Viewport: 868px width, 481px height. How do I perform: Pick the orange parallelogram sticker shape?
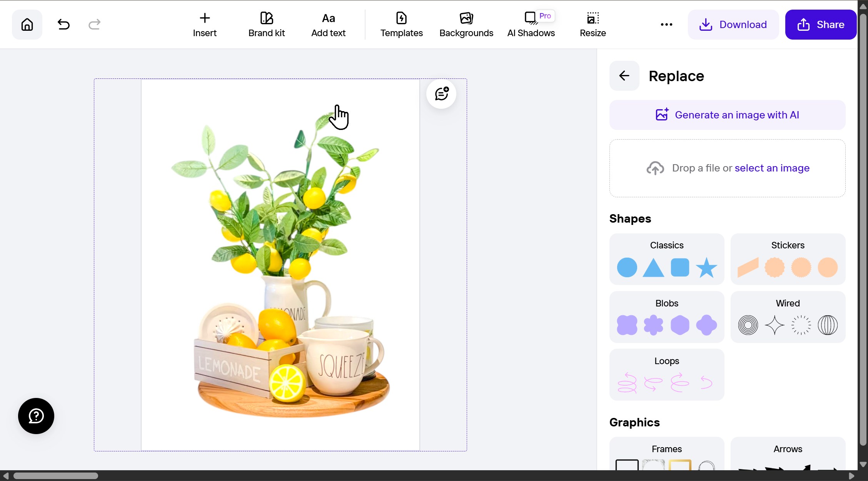(x=748, y=268)
